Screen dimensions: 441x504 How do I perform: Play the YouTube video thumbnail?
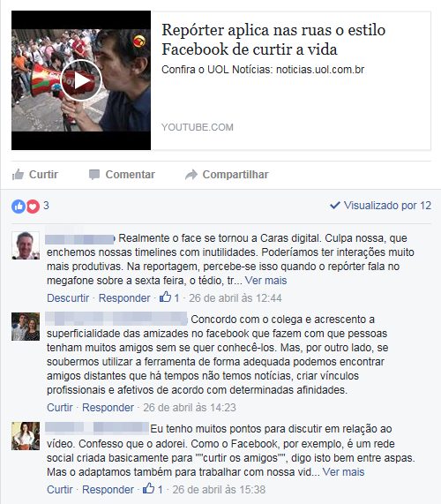(81, 80)
